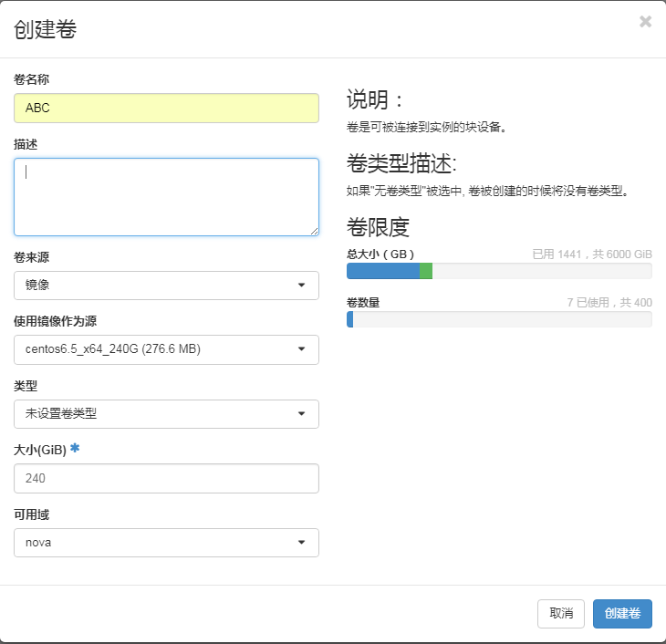Click the green segment of 总大小 bar
The width and height of the screenshot is (666, 644).
point(426,271)
